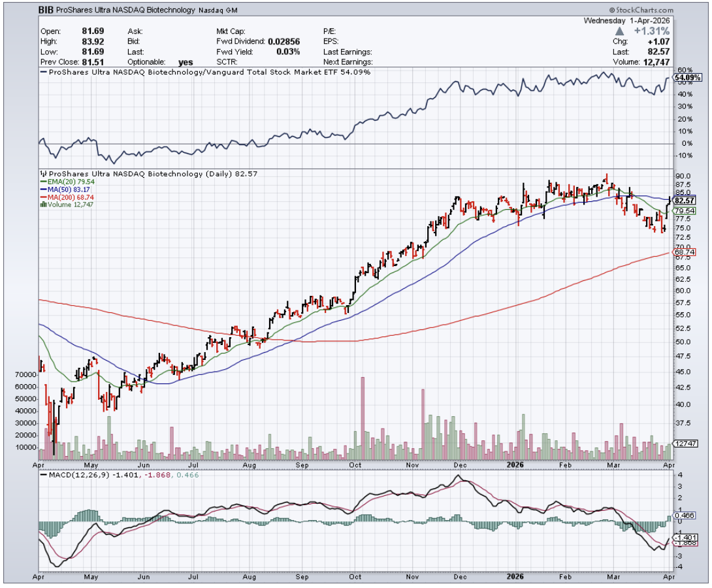Screen dimensions: 712x588
Task: Select the EMA(20) legend entry
Action: pos(66,182)
